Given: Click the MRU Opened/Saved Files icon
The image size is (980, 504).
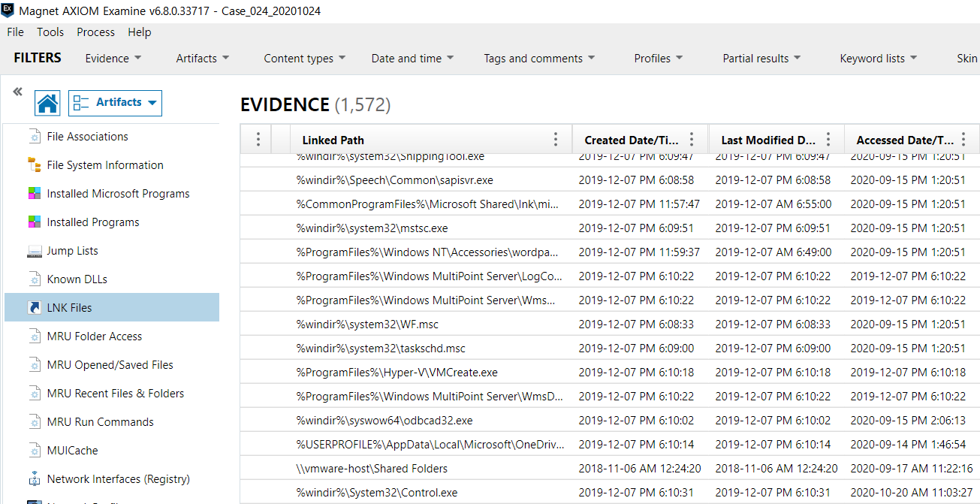Looking at the screenshot, I should click(34, 365).
